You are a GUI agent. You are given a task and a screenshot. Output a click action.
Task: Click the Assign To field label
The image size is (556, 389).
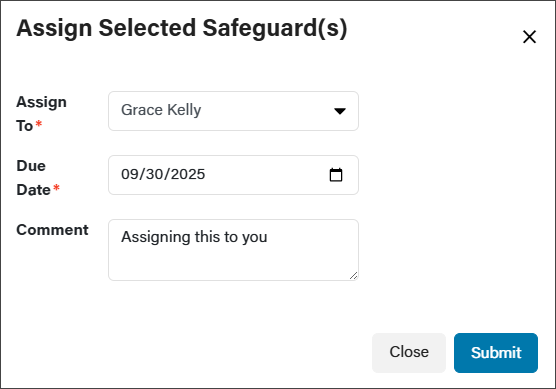click(x=41, y=114)
